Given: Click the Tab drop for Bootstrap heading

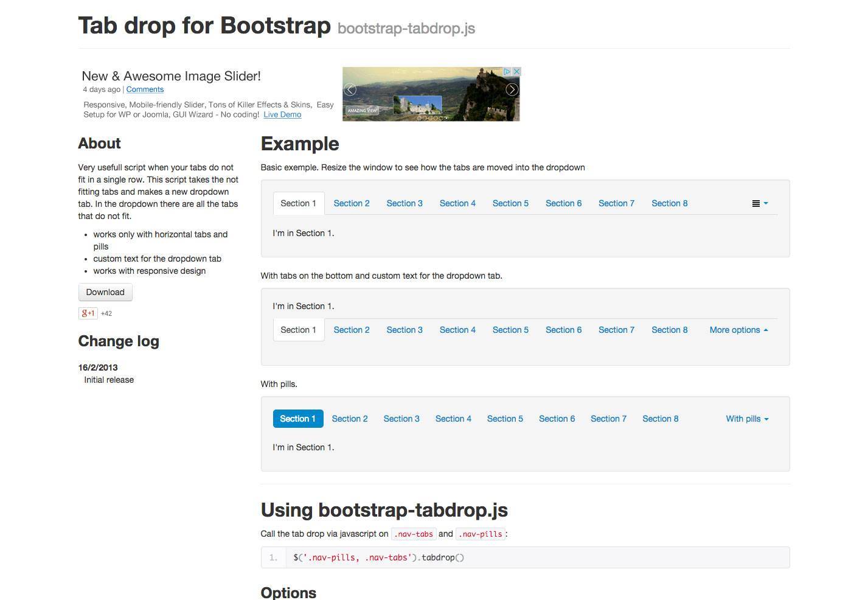Looking at the screenshot, I should [204, 26].
